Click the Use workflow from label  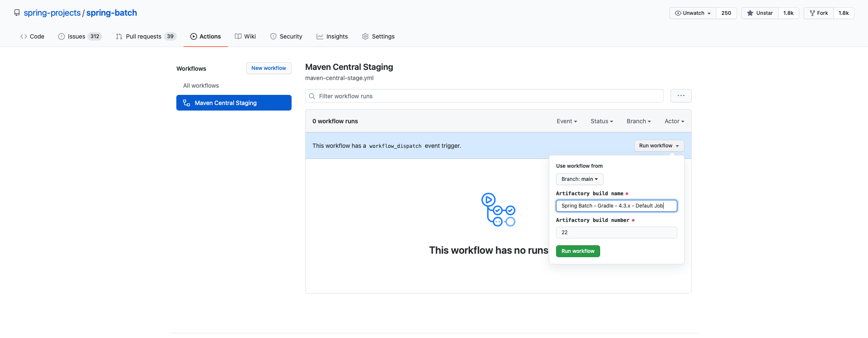(x=579, y=166)
